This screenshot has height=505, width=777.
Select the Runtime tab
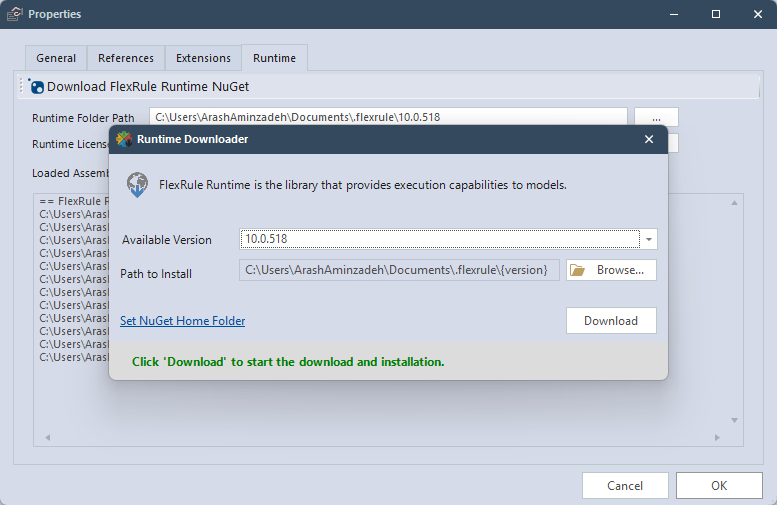tap(275, 58)
